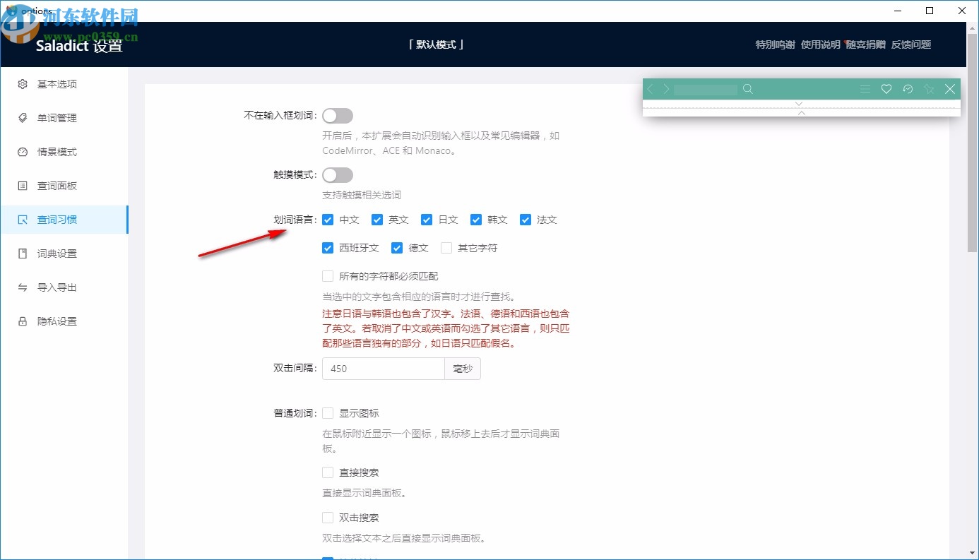The image size is (979, 560).
Task: Enable 所有的字符都必须匹配 checkbox
Action: [x=328, y=276]
